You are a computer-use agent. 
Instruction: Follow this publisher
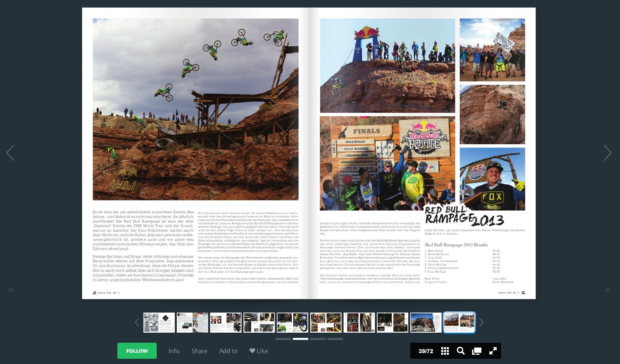click(137, 351)
